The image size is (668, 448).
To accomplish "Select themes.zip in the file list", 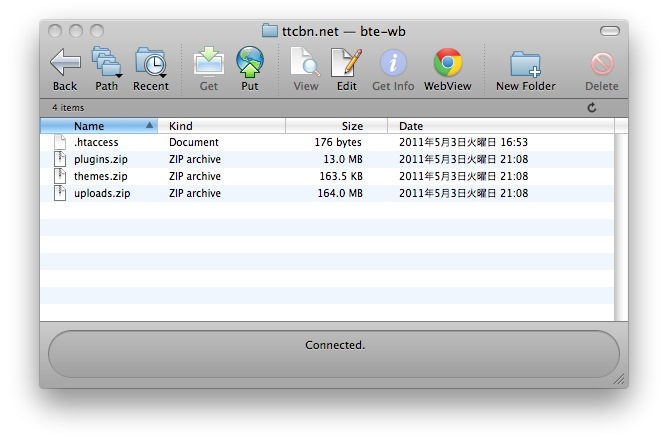I will [x=101, y=177].
